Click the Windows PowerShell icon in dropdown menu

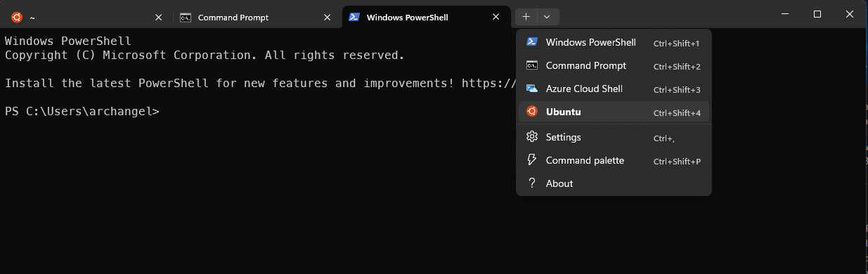tap(532, 42)
